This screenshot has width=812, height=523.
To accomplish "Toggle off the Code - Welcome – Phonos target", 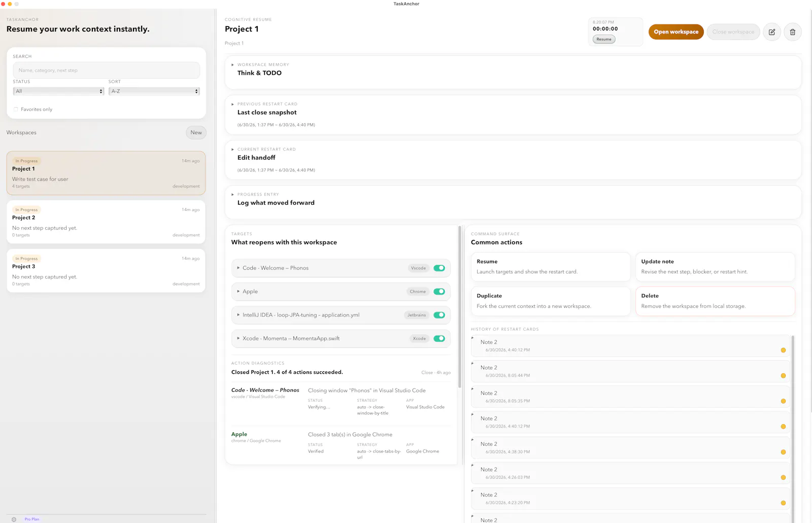I will [439, 268].
